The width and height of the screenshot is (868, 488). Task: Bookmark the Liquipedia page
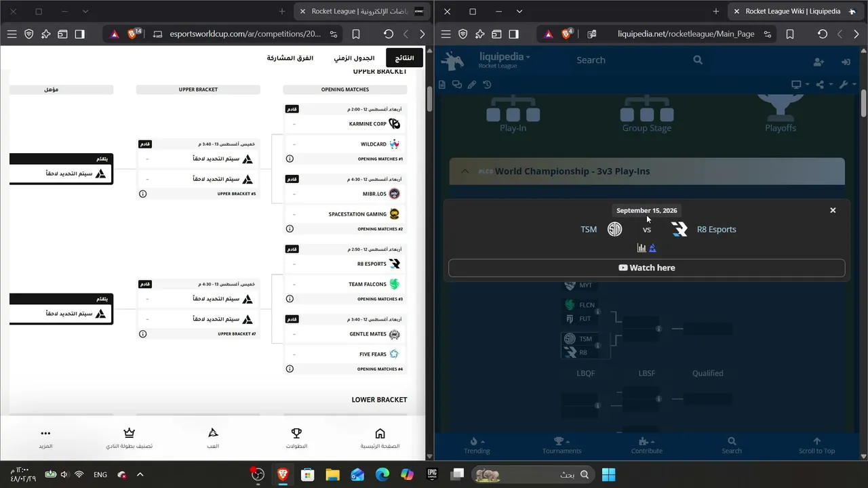(x=790, y=34)
